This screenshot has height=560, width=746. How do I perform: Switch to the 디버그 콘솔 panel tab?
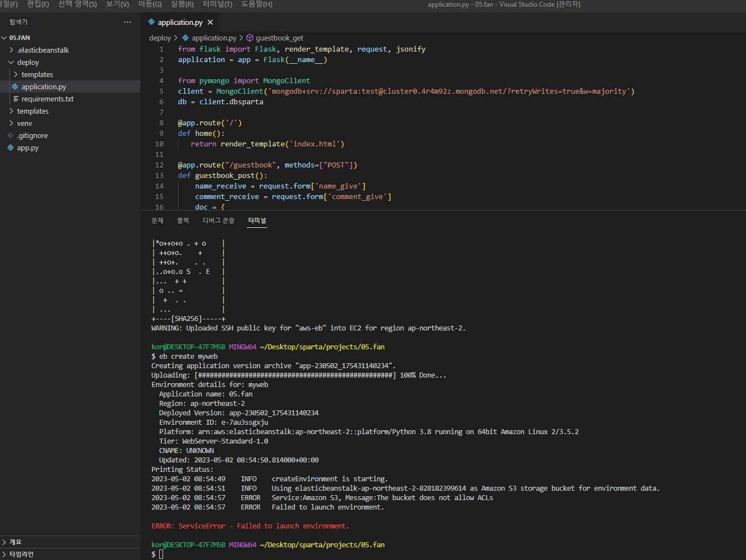coord(219,220)
